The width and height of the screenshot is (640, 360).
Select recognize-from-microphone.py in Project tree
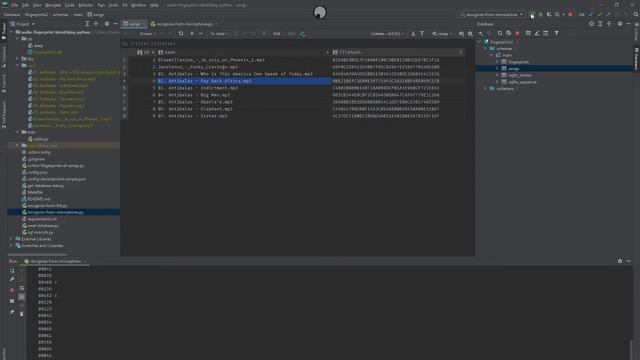coord(56,212)
